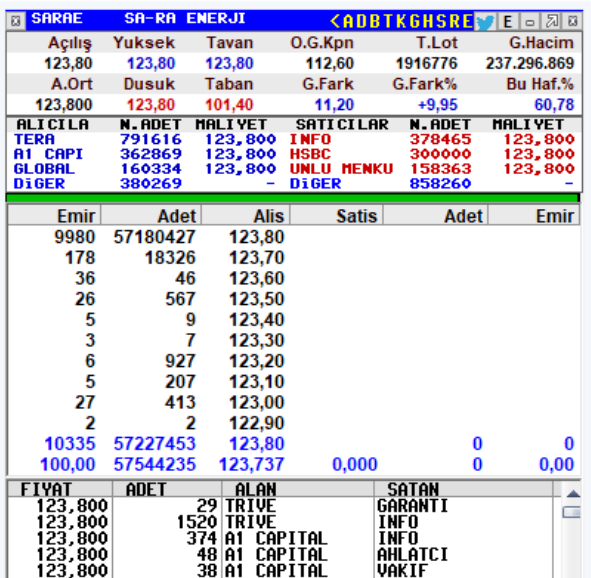The height and width of the screenshot is (578, 591).
Task: Select buyer row A1 CAPI
Action: tap(145, 154)
